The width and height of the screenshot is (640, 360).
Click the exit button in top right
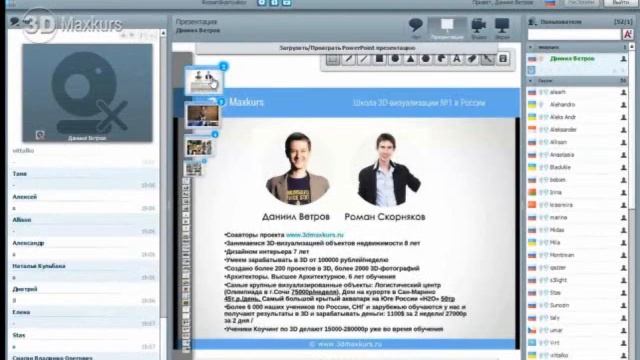click(621, 2)
